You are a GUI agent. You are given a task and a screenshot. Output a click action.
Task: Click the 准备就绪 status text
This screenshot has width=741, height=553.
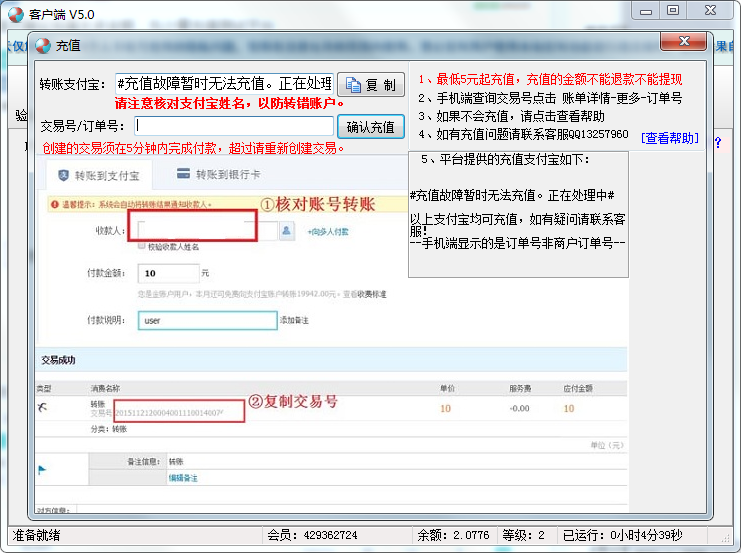click(x=36, y=536)
